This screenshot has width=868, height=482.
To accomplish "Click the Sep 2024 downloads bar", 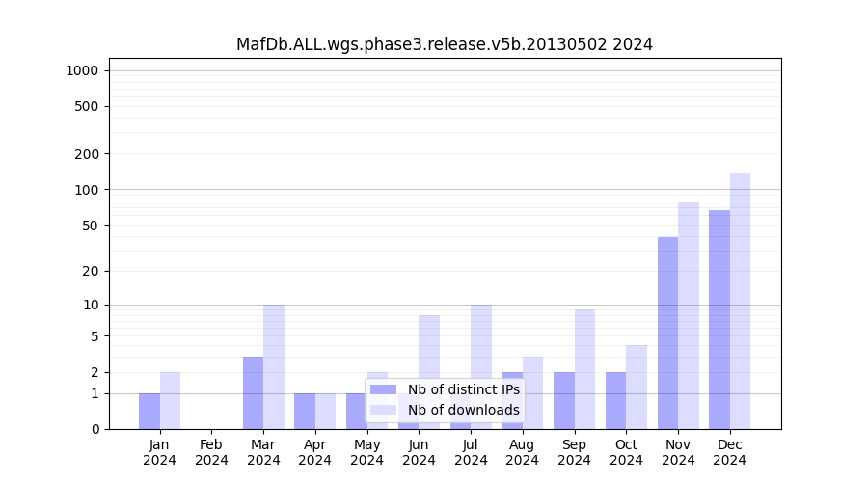I will (584, 369).
